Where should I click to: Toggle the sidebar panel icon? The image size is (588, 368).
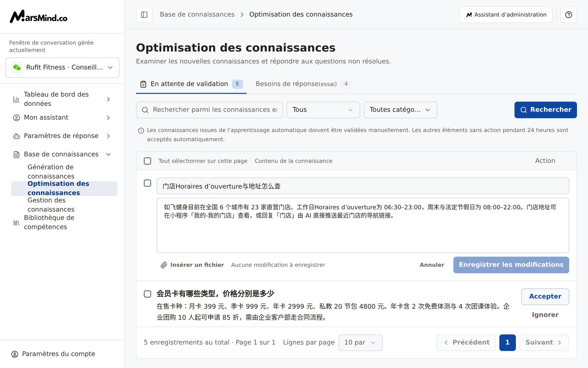(144, 15)
